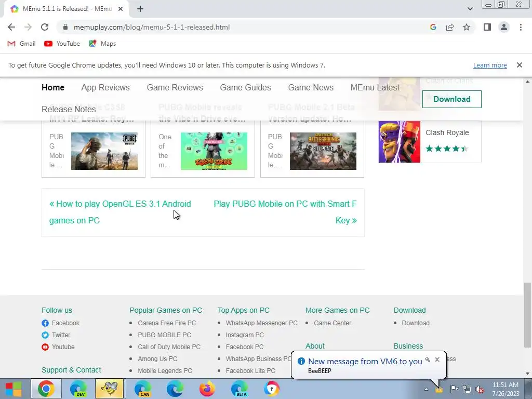The height and width of the screenshot is (399, 532).
Task: Expand the tab search chevron
Action: tap(470, 9)
